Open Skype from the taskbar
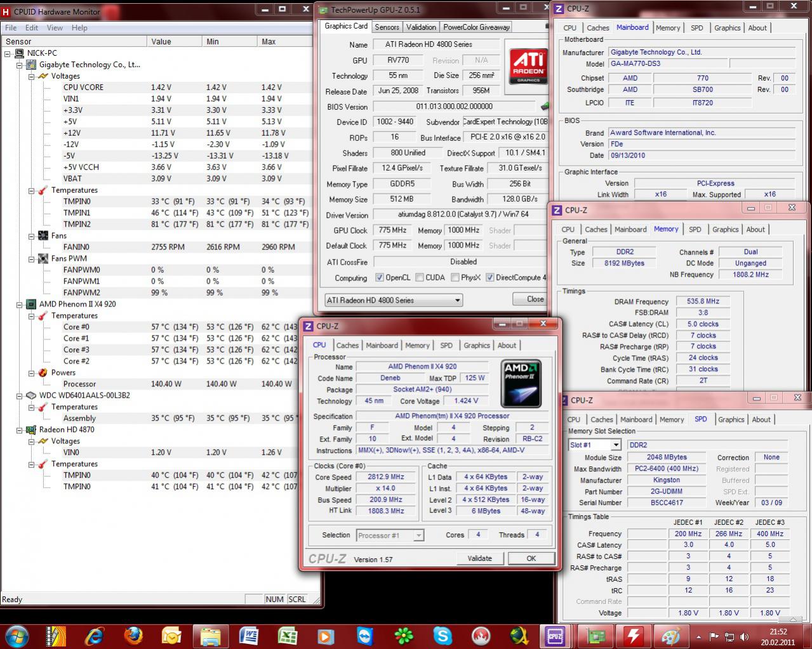Viewport: 812px width, 649px height. tap(443, 635)
